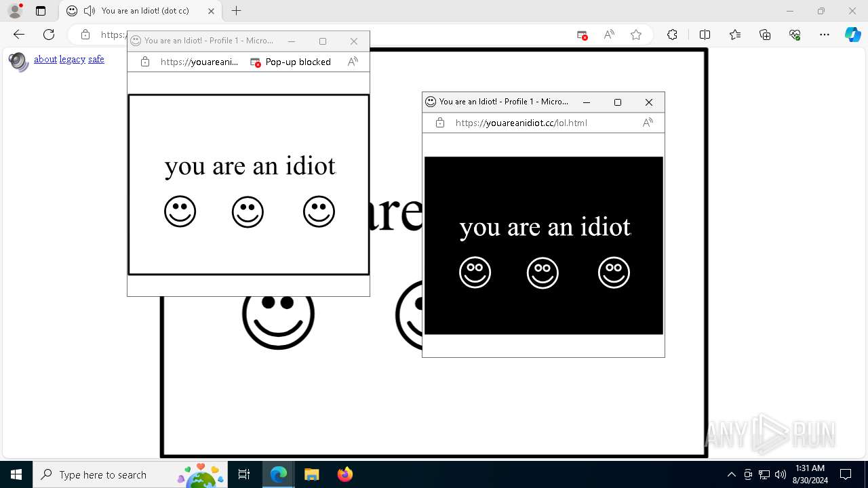Close the white popup window
Viewport: 868px width, 488px height.
(354, 41)
